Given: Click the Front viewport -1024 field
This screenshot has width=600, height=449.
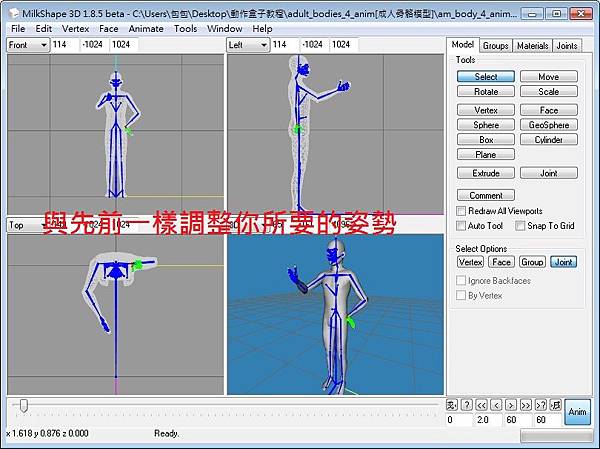Looking at the screenshot, I should click(94, 45).
